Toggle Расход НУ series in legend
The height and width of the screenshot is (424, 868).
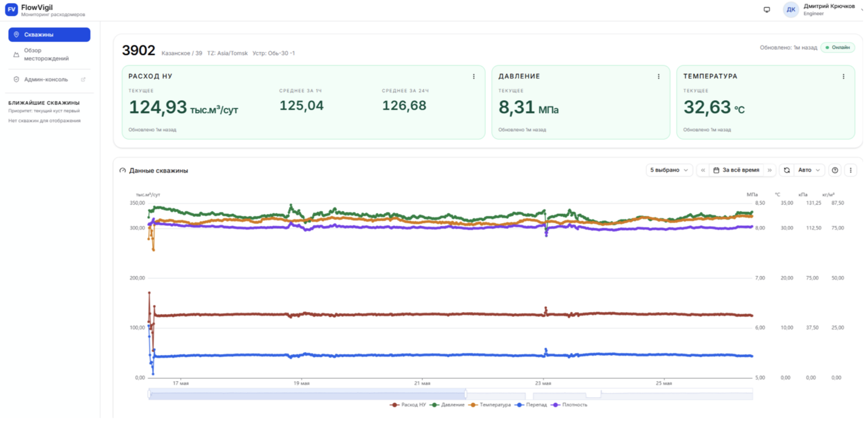point(408,405)
